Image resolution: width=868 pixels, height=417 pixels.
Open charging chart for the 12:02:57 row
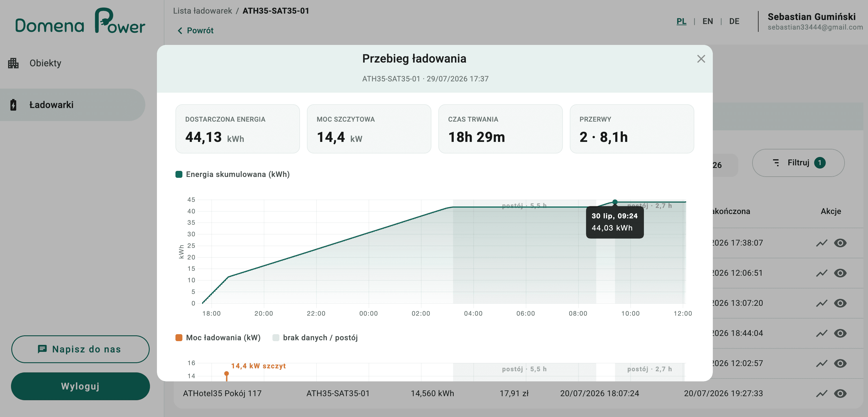(x=822, y=363)
